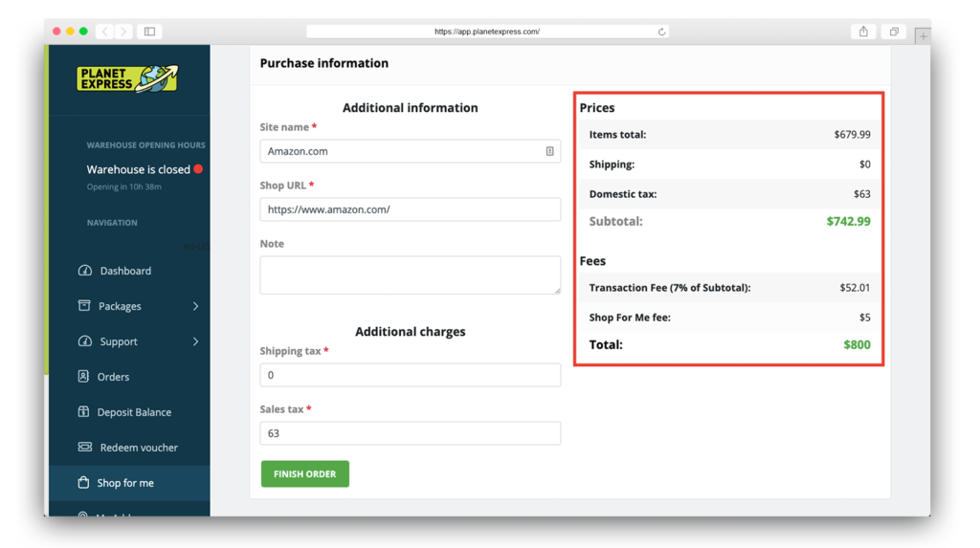Select Shop for me in sidebar
The height and width of the screenshot is (548, 980).
(125, 483)
